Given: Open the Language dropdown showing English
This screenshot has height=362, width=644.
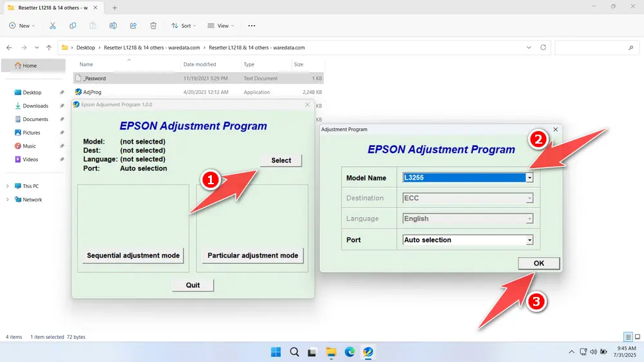Looking at the screenshot, I should [x=529, y=218].
